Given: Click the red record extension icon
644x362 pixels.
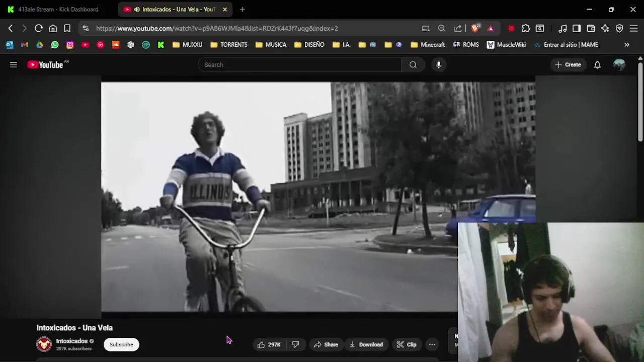Looking at the screenshot, I should (x=511, y=28).
